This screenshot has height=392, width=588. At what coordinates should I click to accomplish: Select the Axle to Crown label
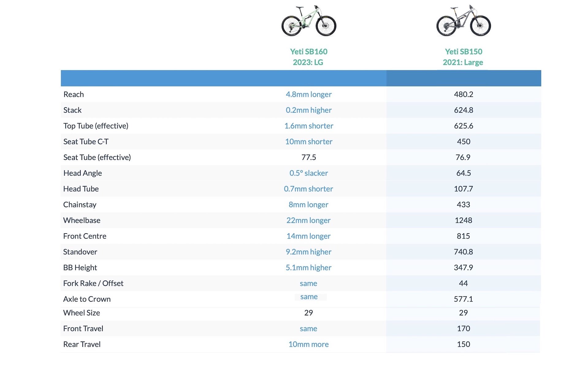tap(87, 299)
